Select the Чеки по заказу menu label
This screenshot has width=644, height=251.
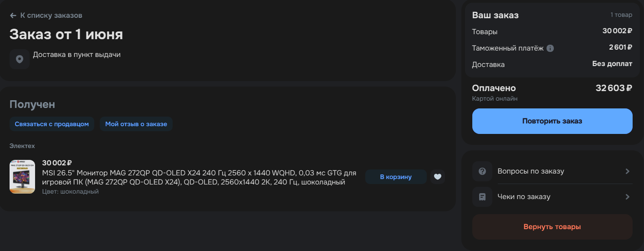(524, 197)
